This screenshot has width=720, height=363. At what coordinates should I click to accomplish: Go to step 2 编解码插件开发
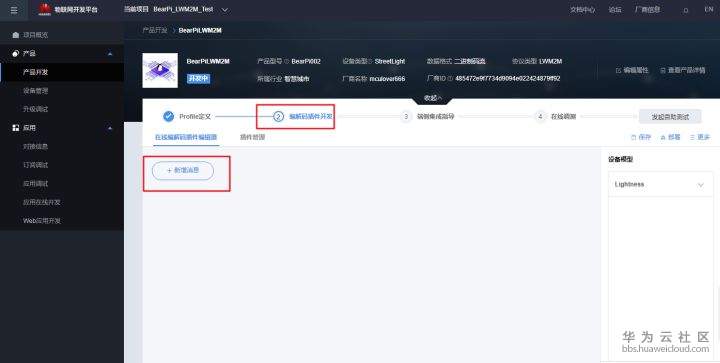303,117
